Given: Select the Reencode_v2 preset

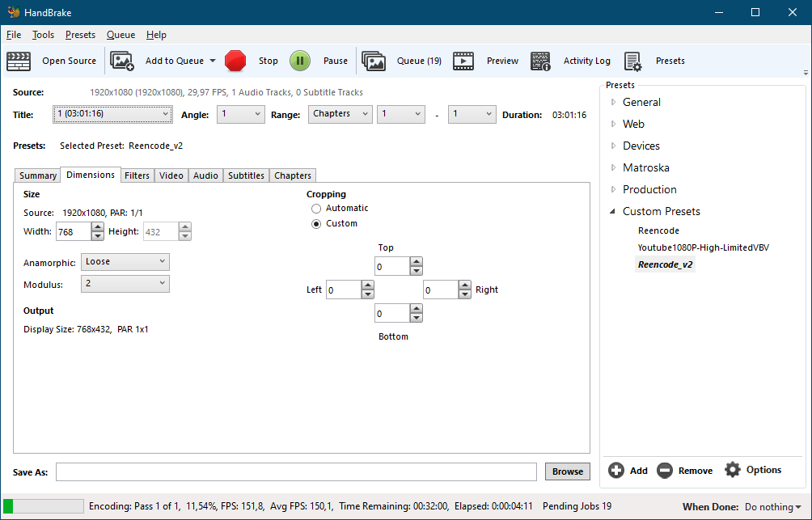Looking at the screenshot, I should click(x=666, y=264).
